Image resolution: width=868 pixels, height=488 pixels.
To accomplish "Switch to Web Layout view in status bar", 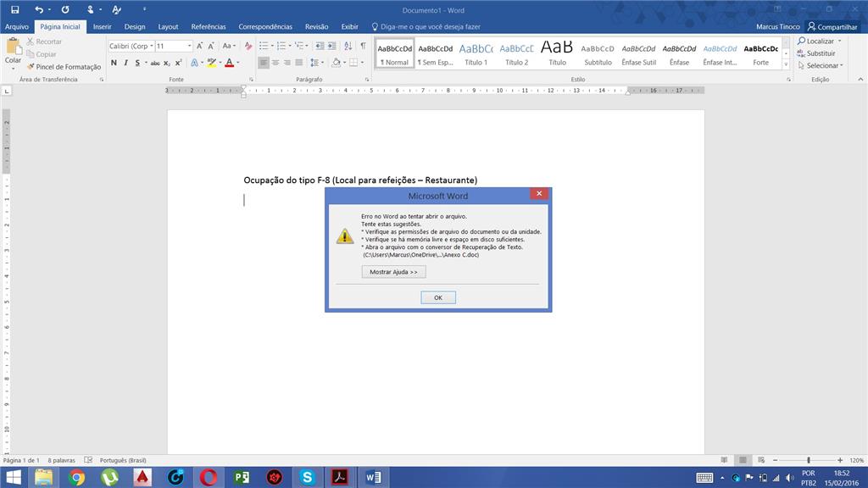I will click(761, 460).
